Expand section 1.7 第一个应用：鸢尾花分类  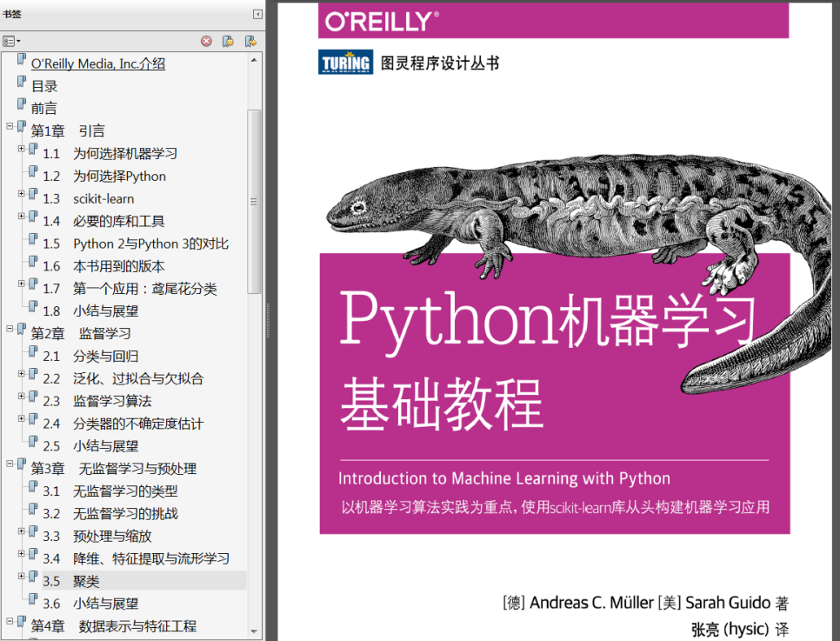coord(22,284)
